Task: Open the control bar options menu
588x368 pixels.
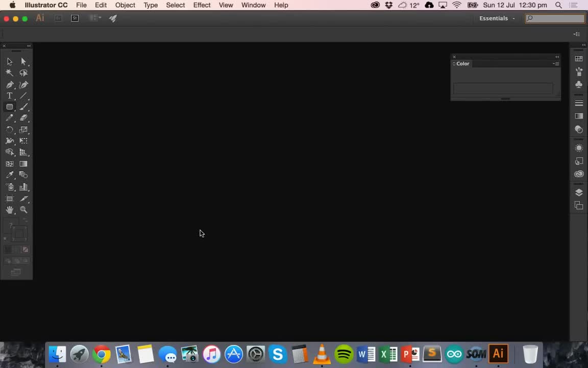Action: click(577, 34)
